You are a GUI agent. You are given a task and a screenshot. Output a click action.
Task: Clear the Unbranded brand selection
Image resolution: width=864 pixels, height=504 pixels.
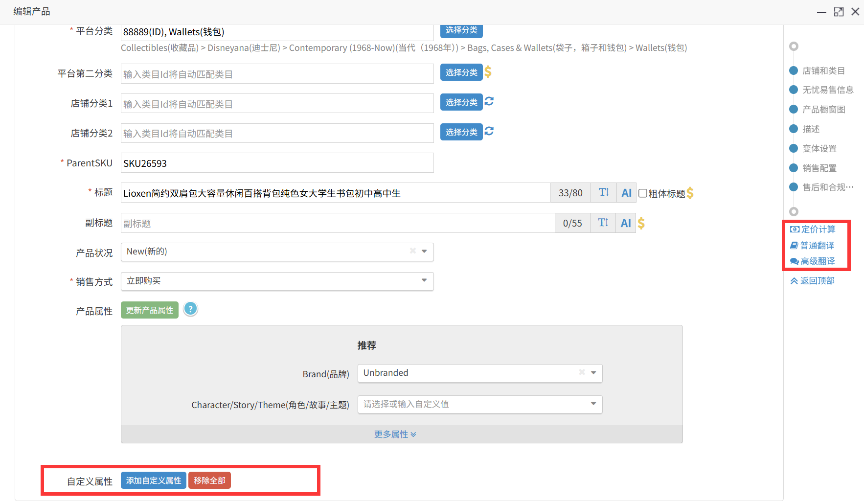[582, 372]
